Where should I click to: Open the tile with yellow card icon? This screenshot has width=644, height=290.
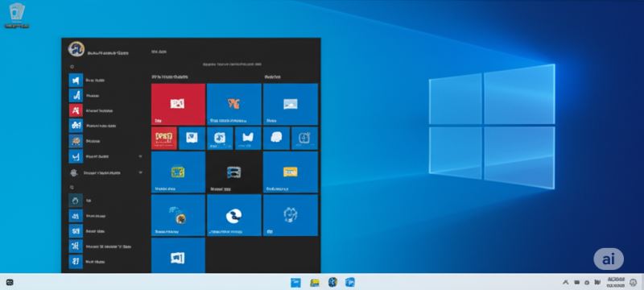tap(291, 172)
